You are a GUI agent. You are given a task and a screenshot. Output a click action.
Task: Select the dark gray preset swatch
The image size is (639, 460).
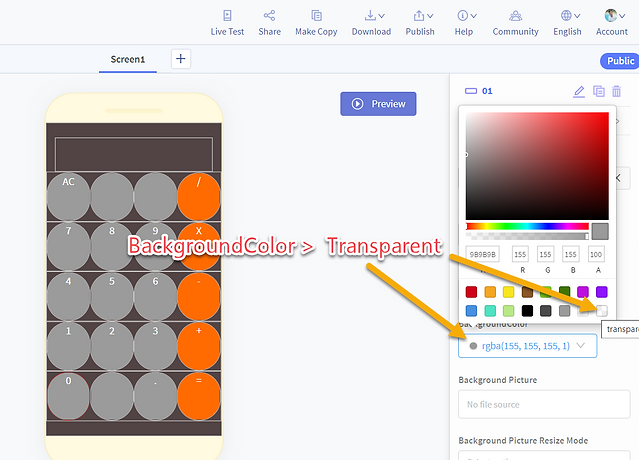pyautogui.click(x=546, y=311)
